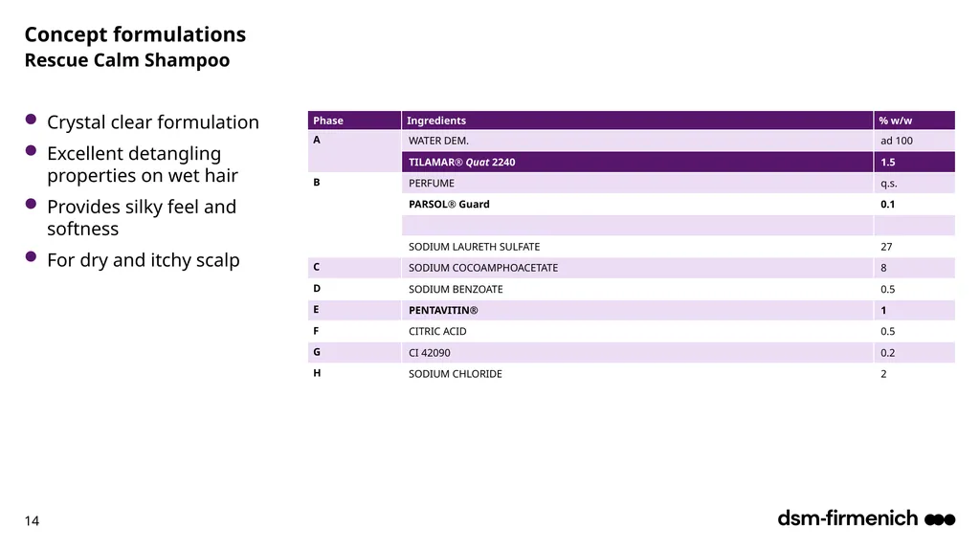Select the 'SODIUM LAURETH SULFATE' cell
The image size is (980, 550).
click(637, 247)
